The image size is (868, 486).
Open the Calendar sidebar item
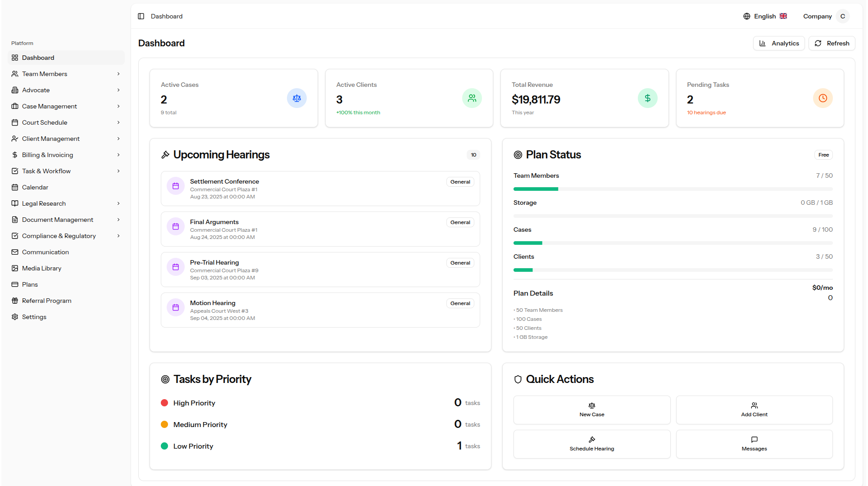coord(35,187)
